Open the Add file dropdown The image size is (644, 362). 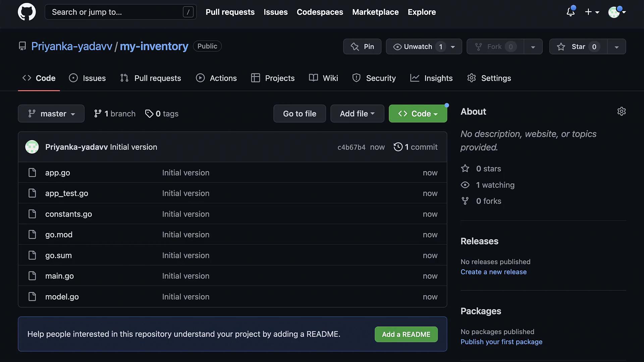357,114
